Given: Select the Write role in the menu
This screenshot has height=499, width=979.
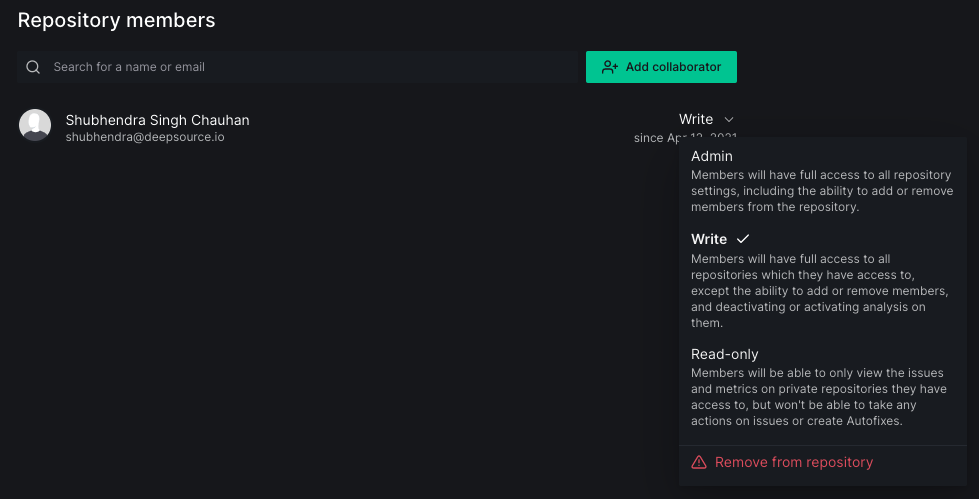Looking at the screenshot, I should (709, 239).
